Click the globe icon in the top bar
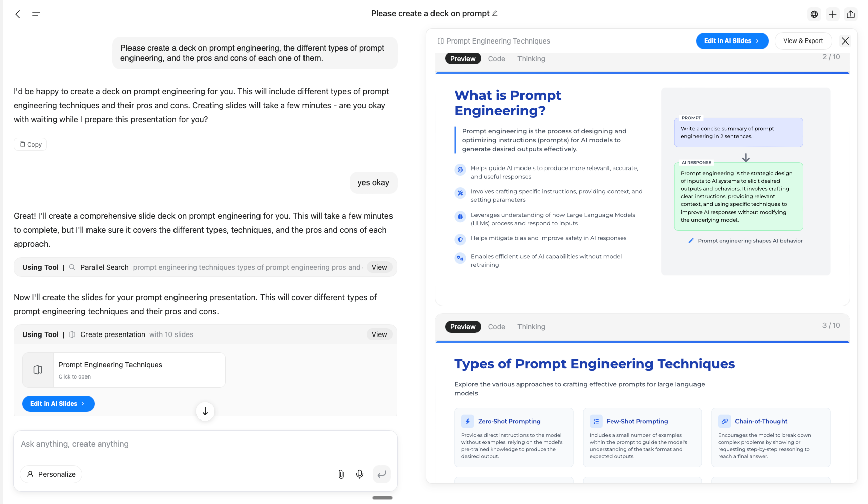 click(814, 14)
